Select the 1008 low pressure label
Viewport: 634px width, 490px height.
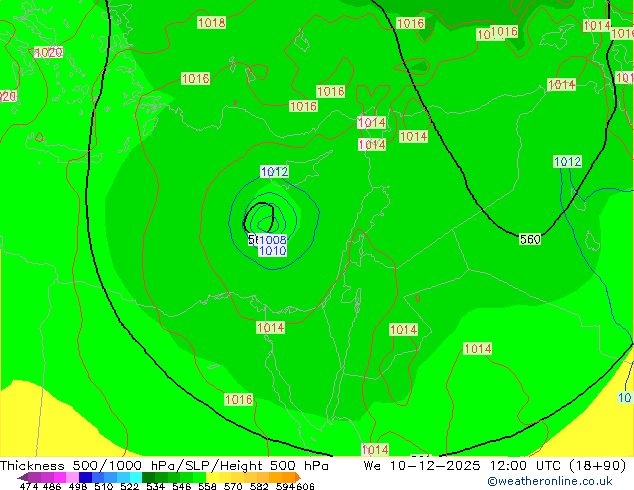[273, 240]
